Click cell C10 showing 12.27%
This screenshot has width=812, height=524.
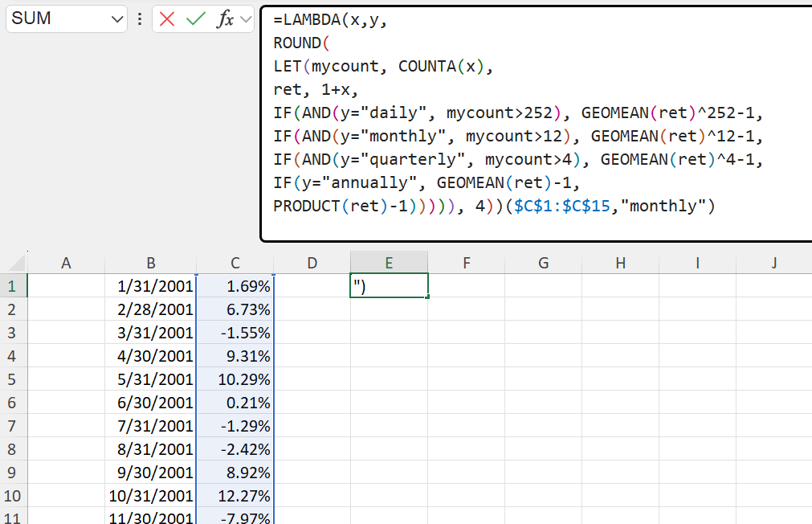pos(235,496)
